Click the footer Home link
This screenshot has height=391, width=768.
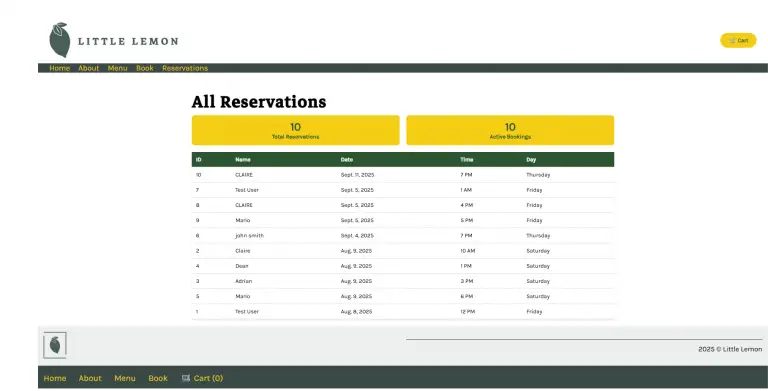coord(55,378)
